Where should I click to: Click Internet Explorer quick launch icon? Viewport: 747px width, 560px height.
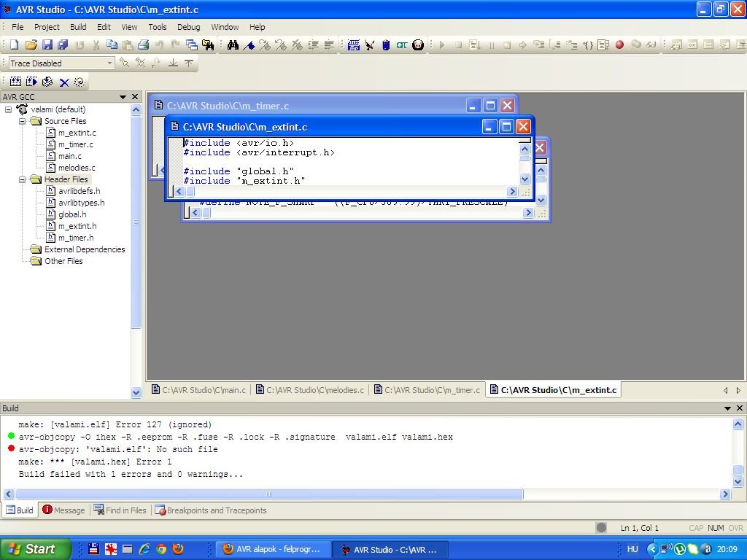click(144, 549)
